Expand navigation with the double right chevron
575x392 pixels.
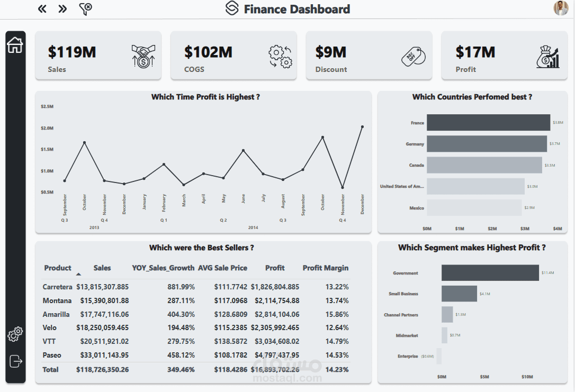pyautogui.click(x=62, y=8)
